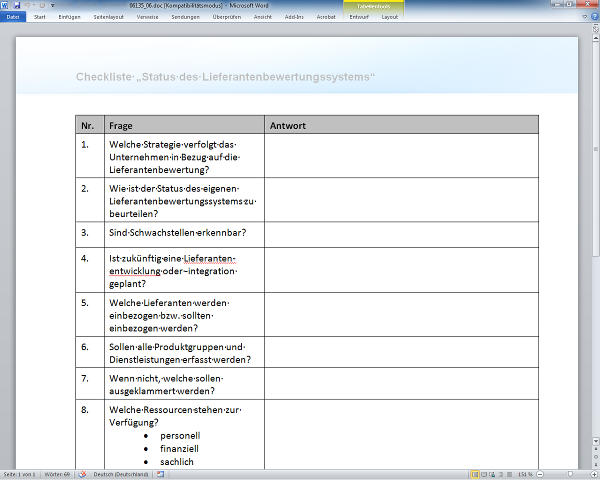600x480 pixels.
Task: Click the page count 'Seite: 1 von 1'
Action: (20, 474)
